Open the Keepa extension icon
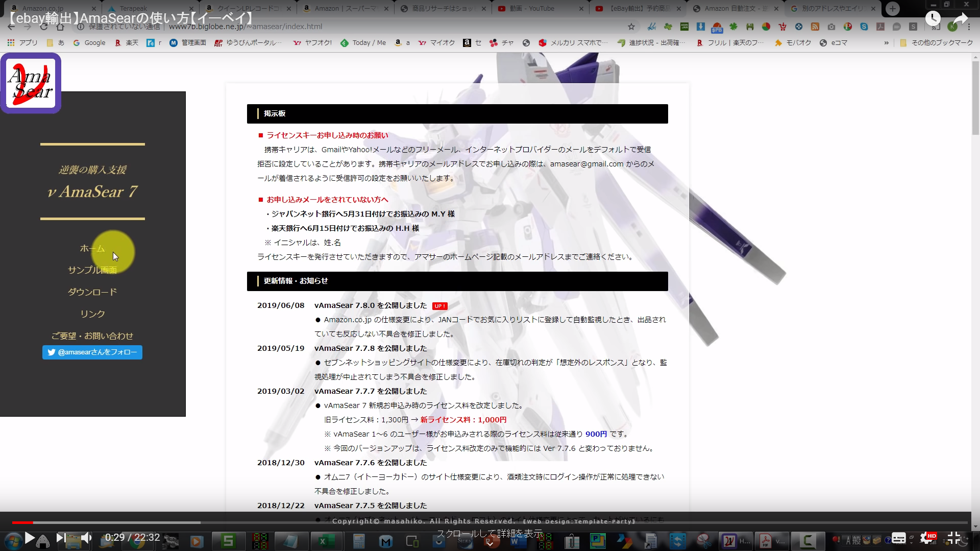The width and height of the screenshot is (980, 551). (652, 27)
